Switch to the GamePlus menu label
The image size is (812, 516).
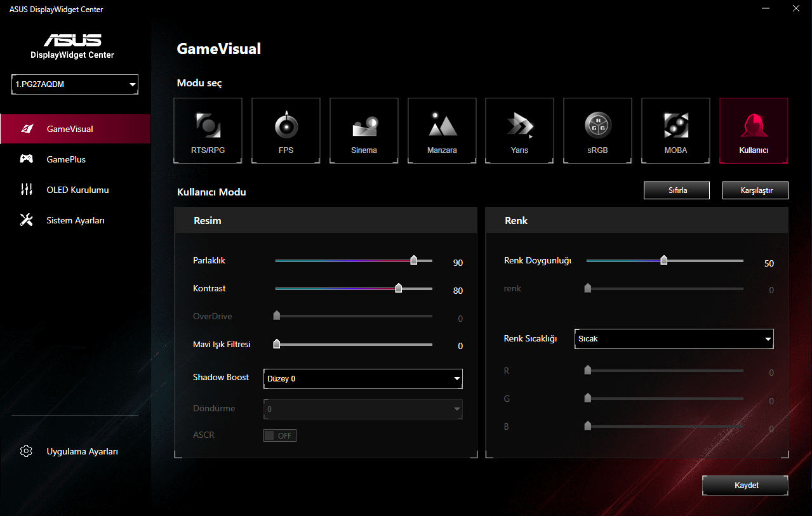click(66, 159)
